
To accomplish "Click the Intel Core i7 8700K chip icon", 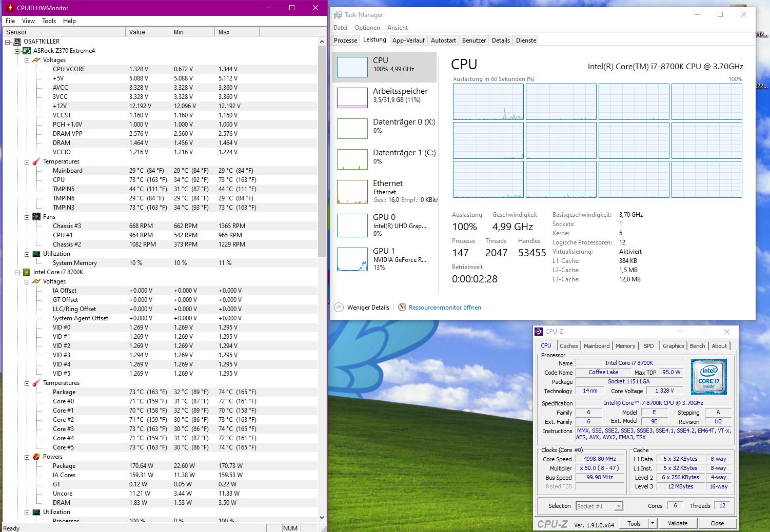I will (27, 272).
